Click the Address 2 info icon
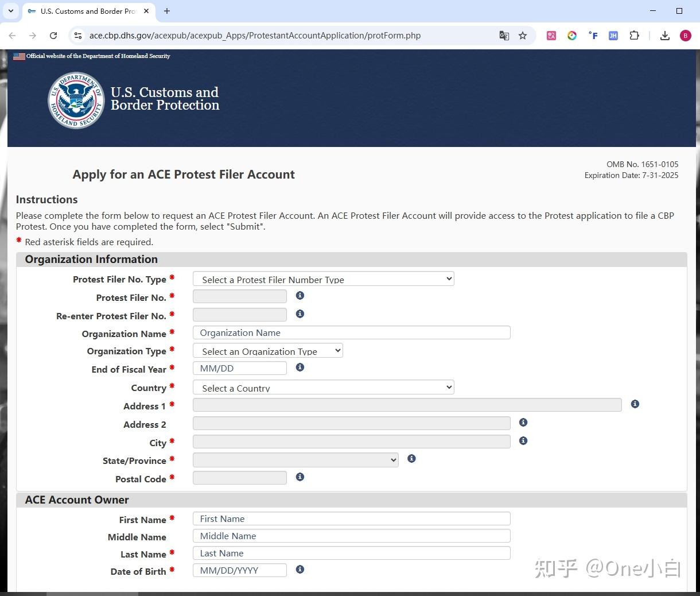The width and height of the screenshot is (700, 596). pos(523,423)
